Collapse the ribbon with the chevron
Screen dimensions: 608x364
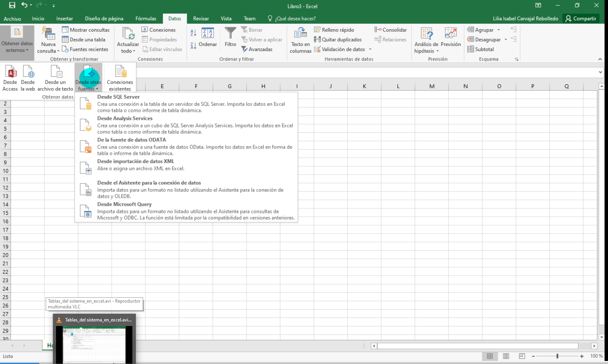[x=600, y=59]
